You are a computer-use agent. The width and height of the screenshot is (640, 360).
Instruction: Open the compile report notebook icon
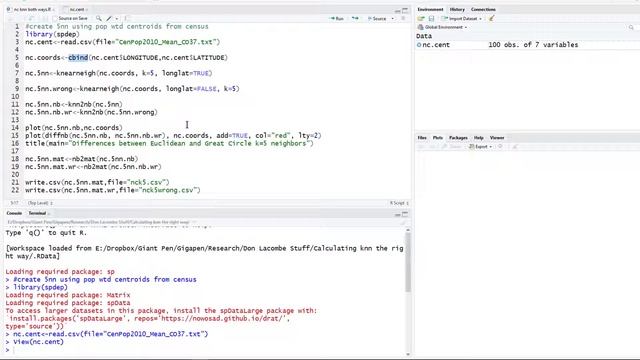click(127, 18)
